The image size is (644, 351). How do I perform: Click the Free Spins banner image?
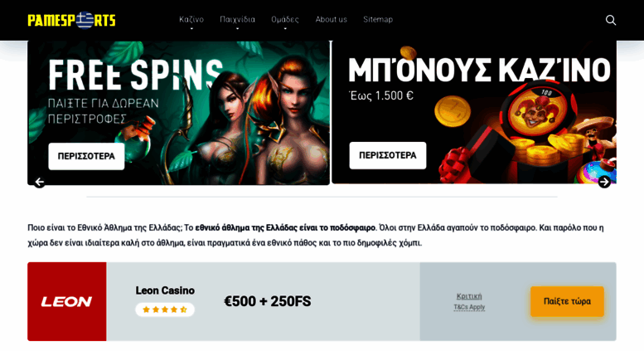(x=179, y=113)
